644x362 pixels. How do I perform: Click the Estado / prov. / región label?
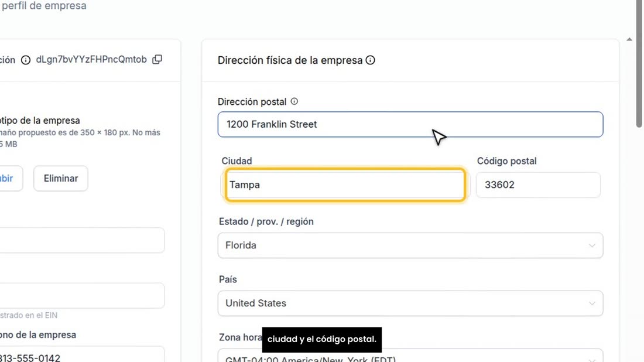(266, 221)
